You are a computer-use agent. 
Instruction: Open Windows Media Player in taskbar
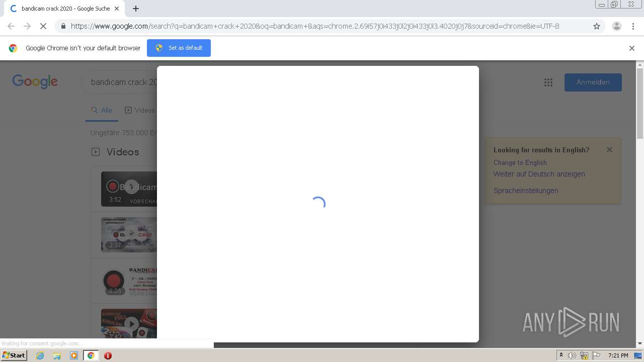pyautogui.click(x=74, y=355)
